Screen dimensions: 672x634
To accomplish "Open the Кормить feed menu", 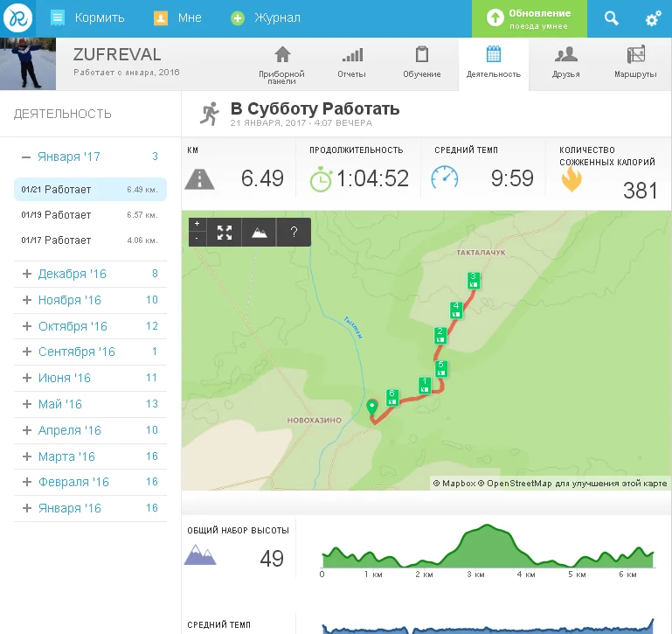I will click(87, 18).
